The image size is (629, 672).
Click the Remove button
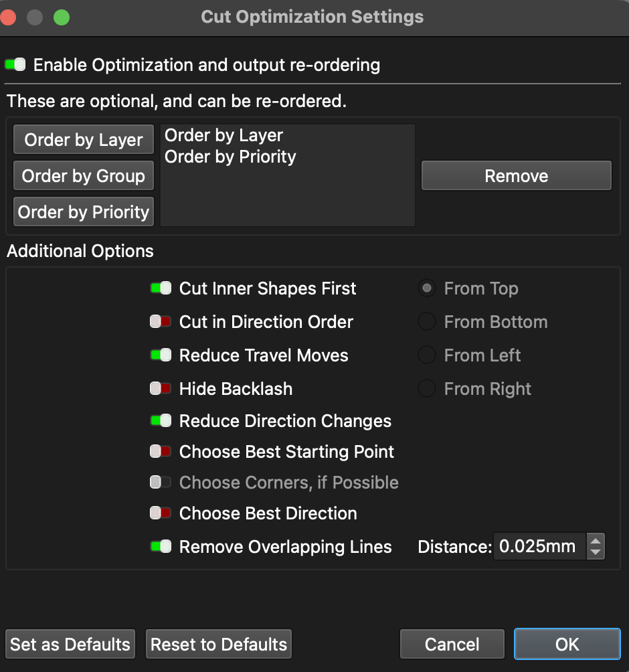pyautogui.click(x=516, y=176)
